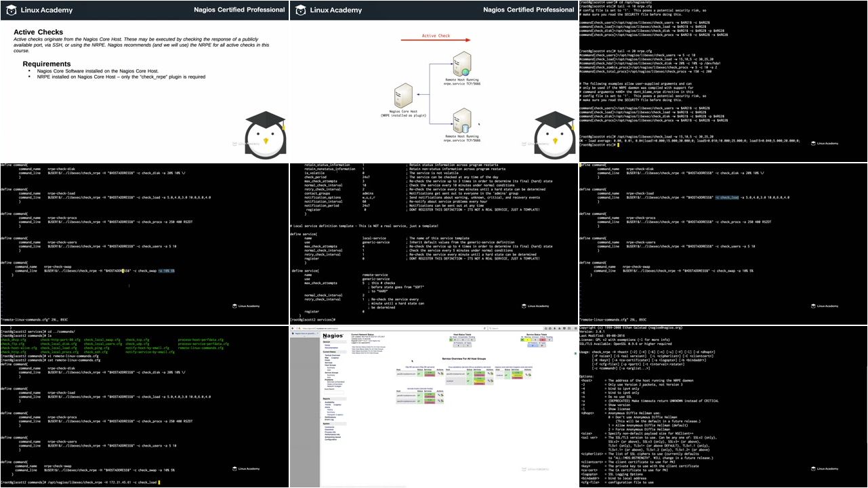Viewport: 868px width, 488px height.
Task: Click the red Active Check arrow label
Action: click(x=436, y=36)
